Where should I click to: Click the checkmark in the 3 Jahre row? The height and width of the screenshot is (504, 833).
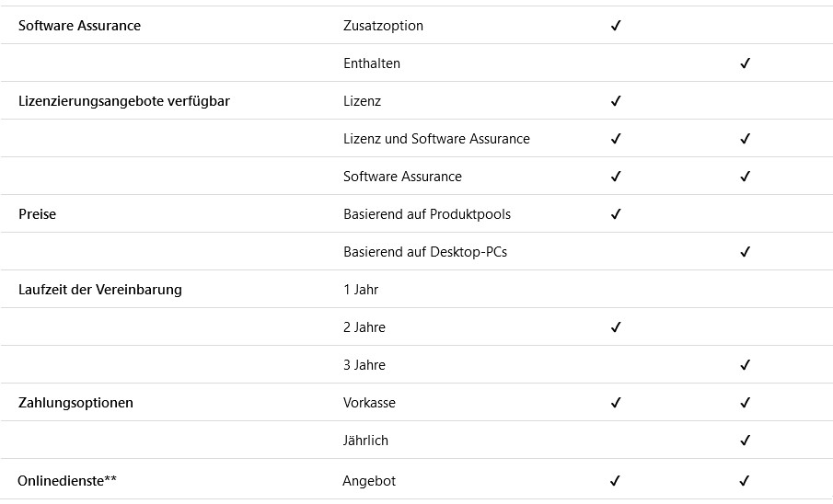point(745,365)
